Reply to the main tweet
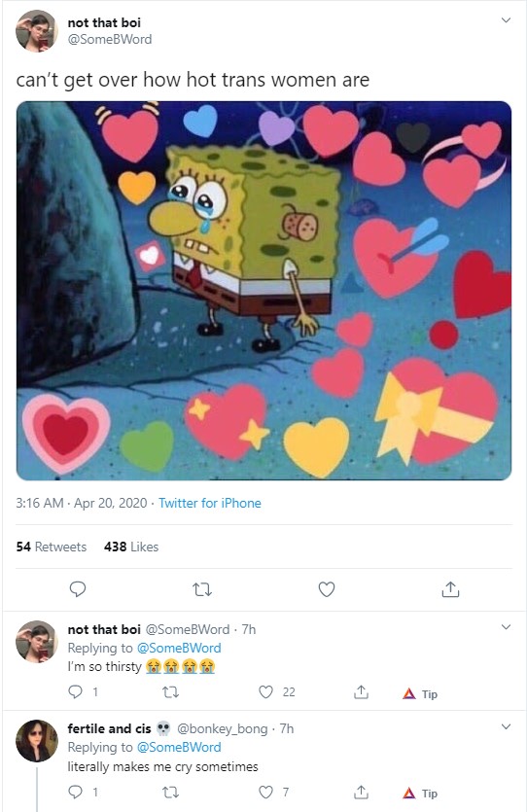Screen dimensions: 527x812 [x=78, y=588]
